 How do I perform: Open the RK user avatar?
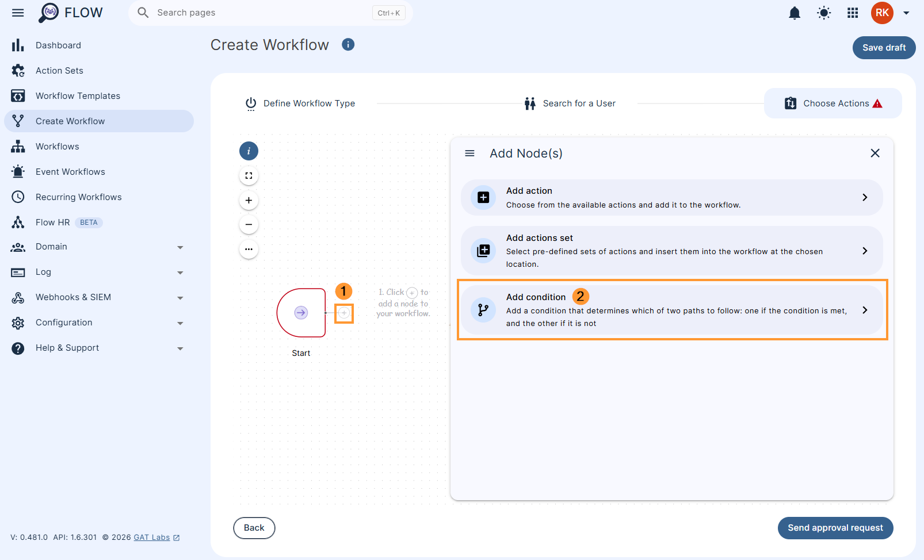pyautogui.click(x=882, y=13)
